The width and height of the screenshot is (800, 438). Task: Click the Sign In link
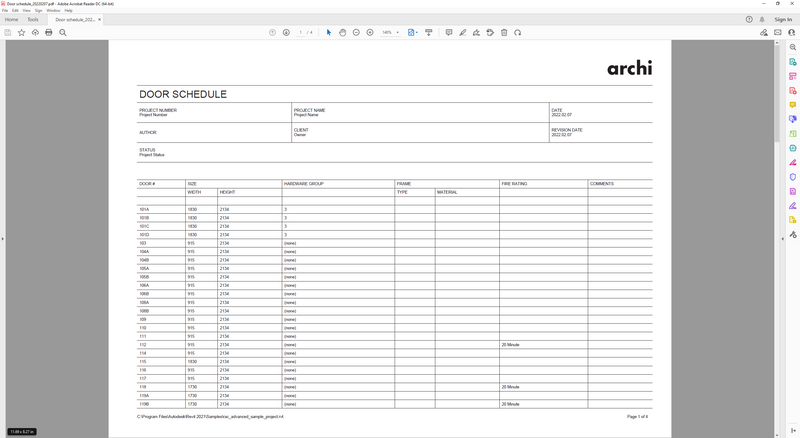pos(783,19)
